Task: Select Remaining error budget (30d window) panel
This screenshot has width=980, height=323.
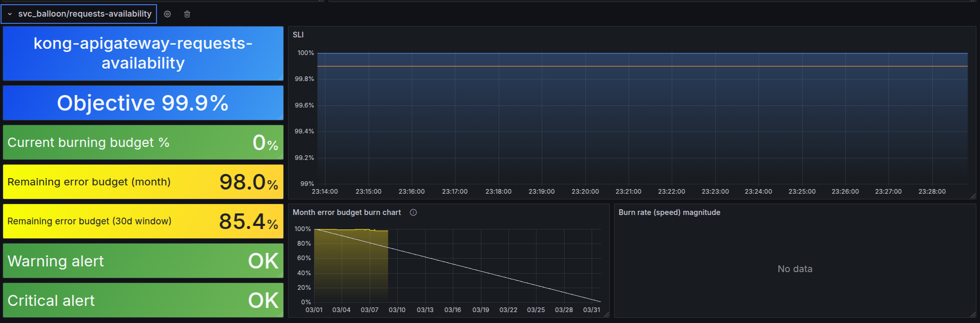Action: [143, 221]
